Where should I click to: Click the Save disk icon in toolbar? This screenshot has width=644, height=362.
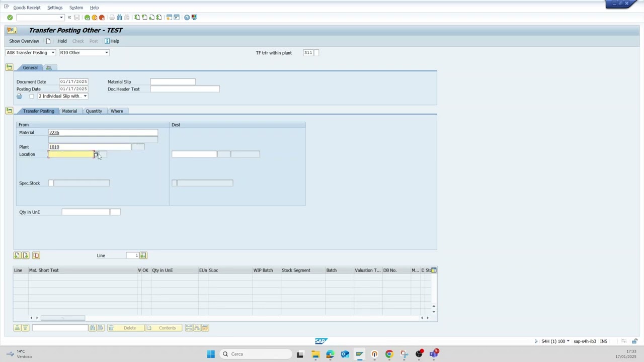[77, 17]
